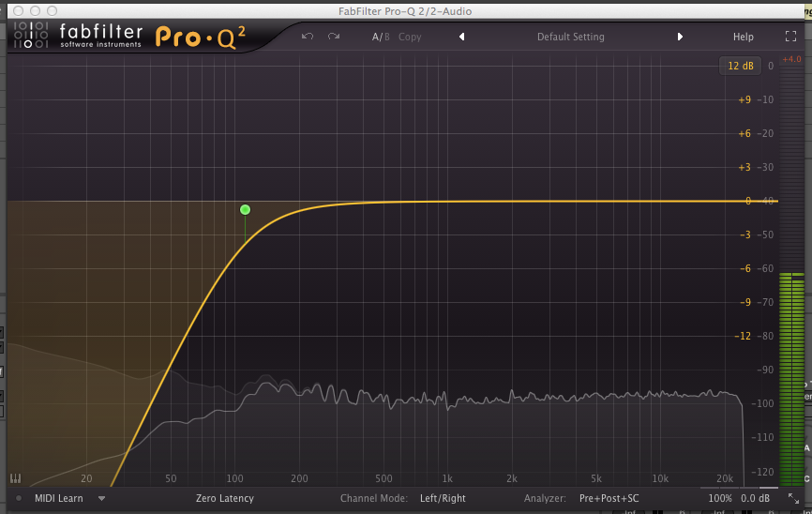The width and height of the screenshot is (812, 514).
Task: Open MIDI Learn dropdown arrow
Action: [x=101, y=499]
